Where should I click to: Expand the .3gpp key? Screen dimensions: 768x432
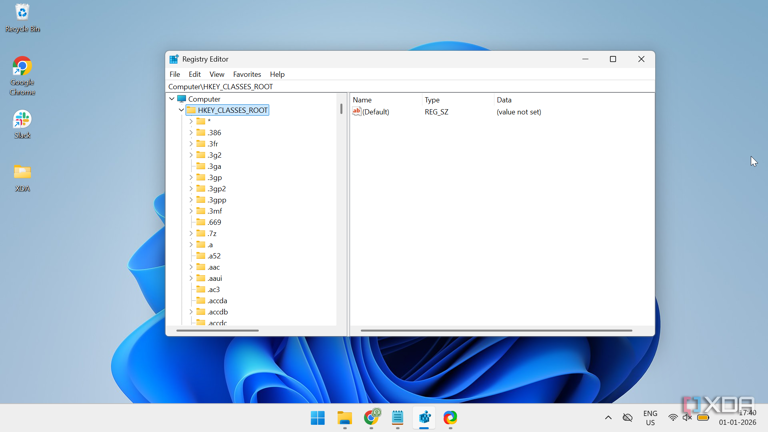point(191,200)
